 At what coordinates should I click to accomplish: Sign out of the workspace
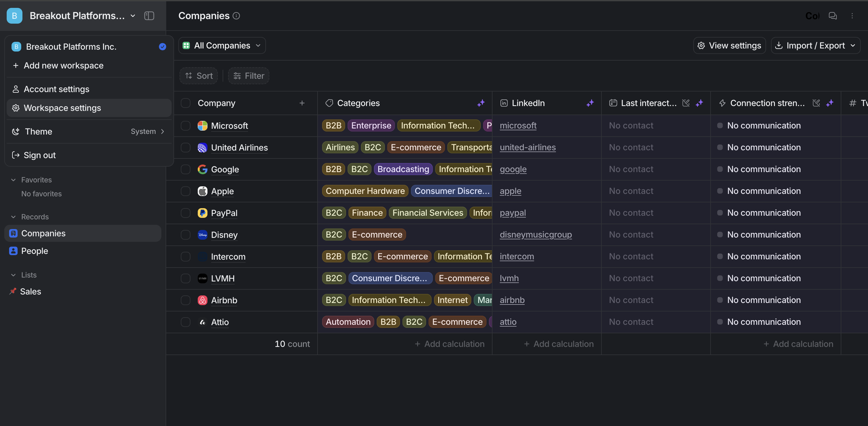pos(39,155)
